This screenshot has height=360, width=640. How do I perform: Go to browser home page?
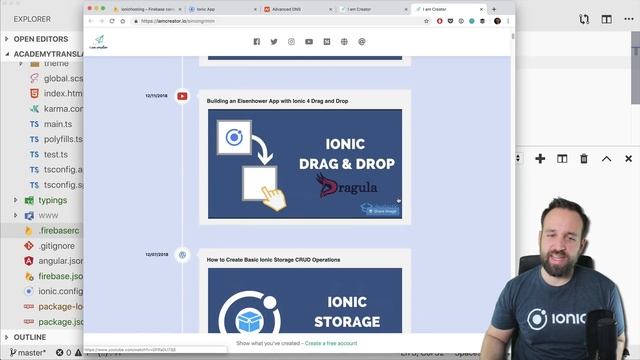122,21
